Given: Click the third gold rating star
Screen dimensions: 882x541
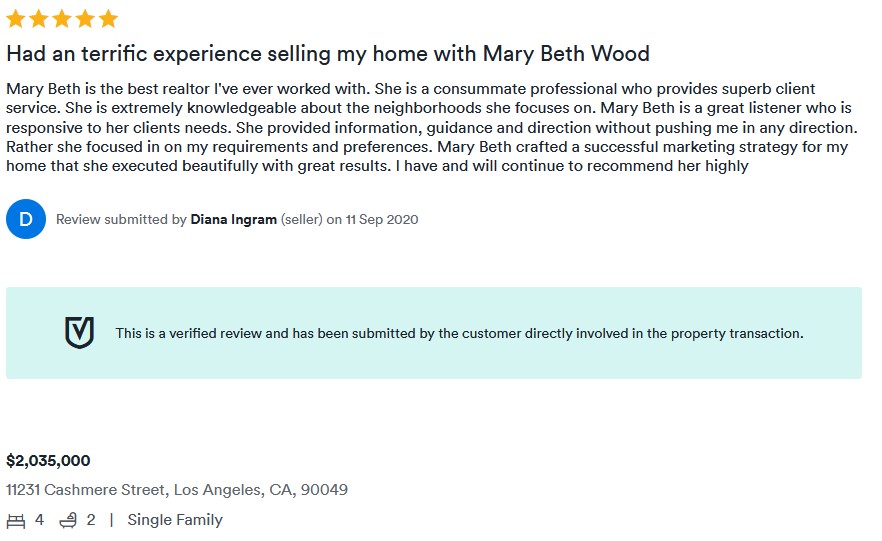Looking at the screenshot, I should 62,19.
